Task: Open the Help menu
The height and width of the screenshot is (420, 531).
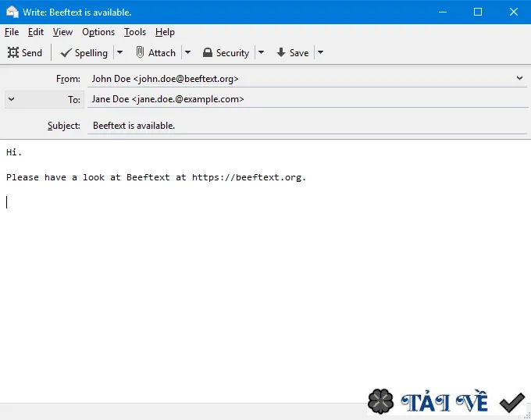Action: click(165, 32)
